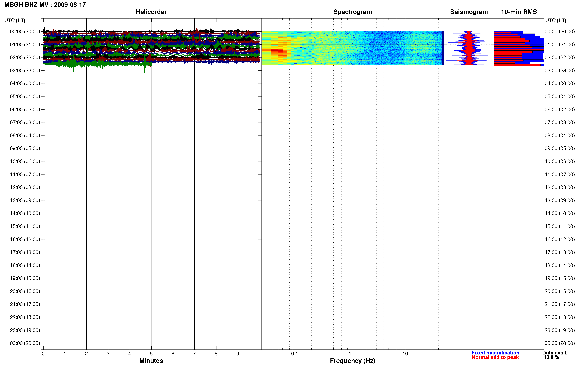The width and height of the screenshot is (588, 368).
Task: Select the Spectrogram panel heading
Action: click(352, 12)
